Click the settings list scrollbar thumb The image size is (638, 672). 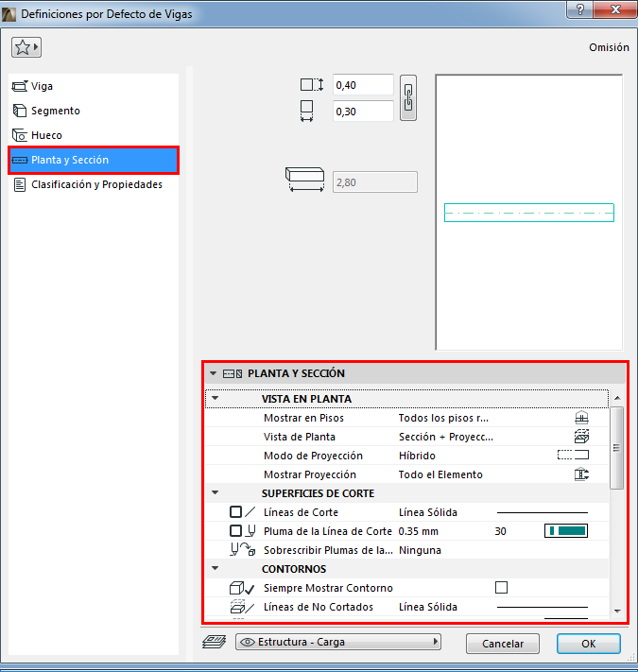(x=616, y=448)
